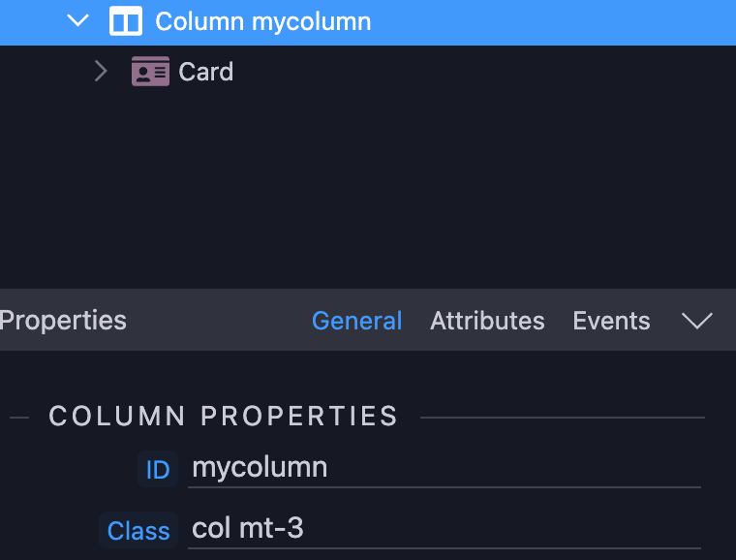Image resolution: width=736 pixels, height=560 pixels.
Task: Open the Events tab
Action: pos(611,321)
